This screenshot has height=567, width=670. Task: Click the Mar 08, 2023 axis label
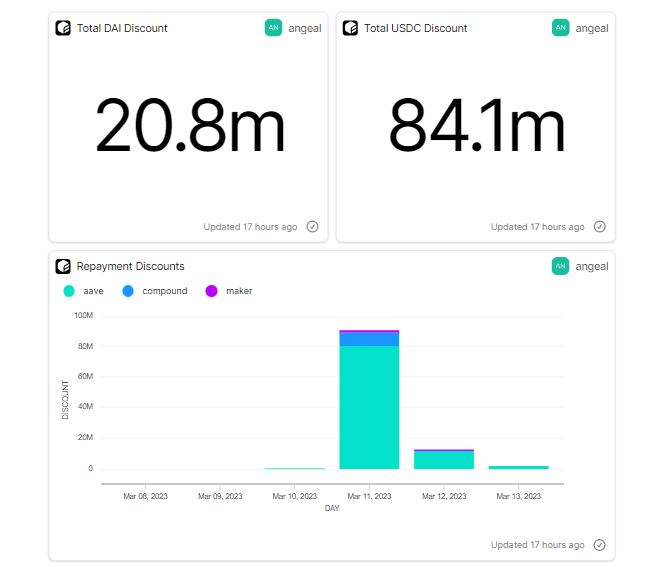[x=145, y=496]
